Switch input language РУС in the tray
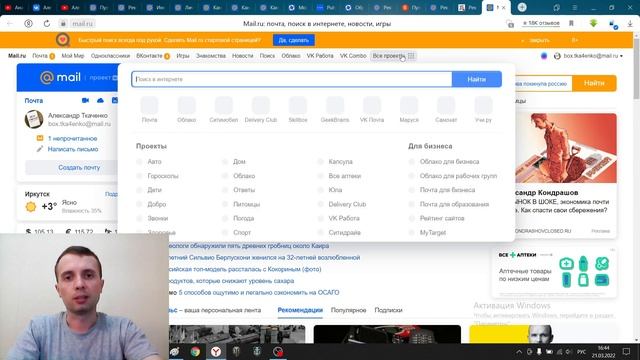This screenshot has width=640, height=360. click(581, 351)
